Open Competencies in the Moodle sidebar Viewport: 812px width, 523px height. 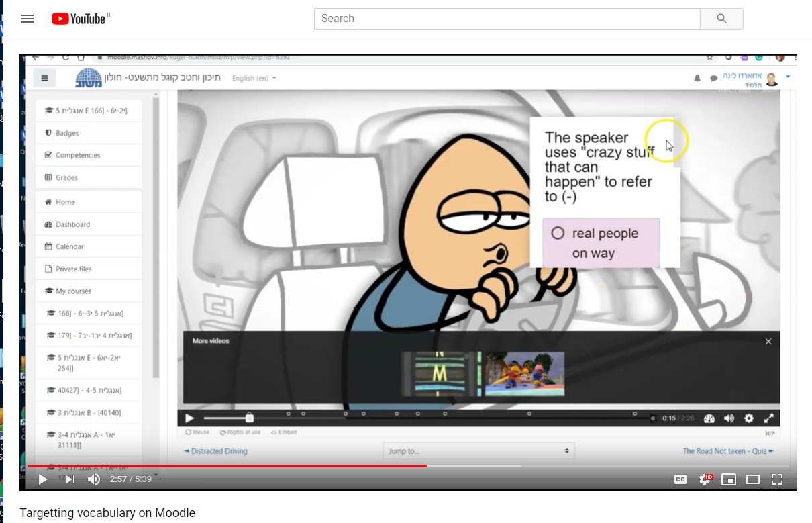click(x=89, y=155)
